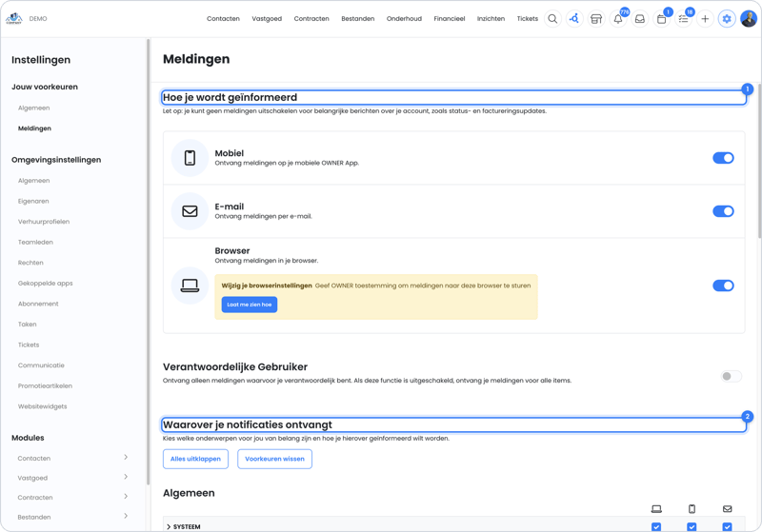Viewport: 762px width, 532px height.
Task: Open the inbox tray icon
Action: click(640, 19)
